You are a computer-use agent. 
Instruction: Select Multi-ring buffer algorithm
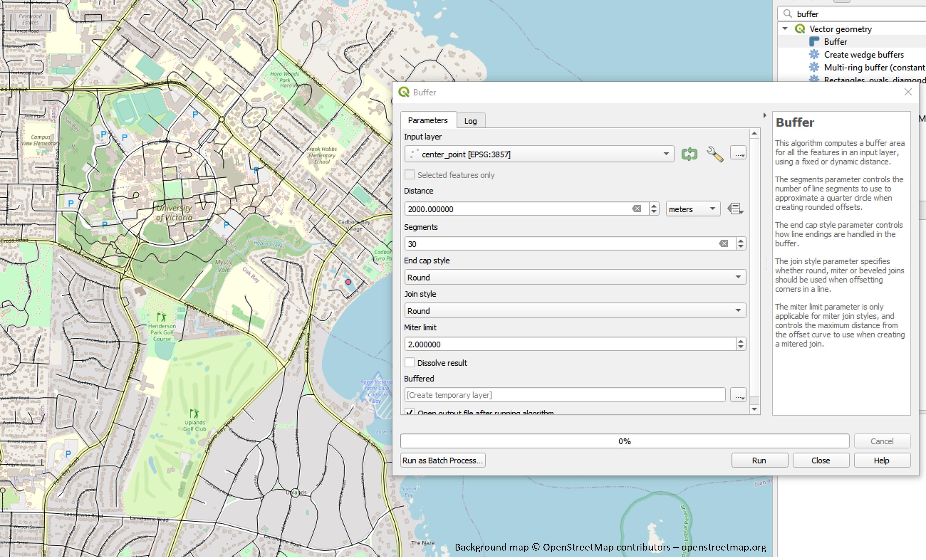click(874, 68)
